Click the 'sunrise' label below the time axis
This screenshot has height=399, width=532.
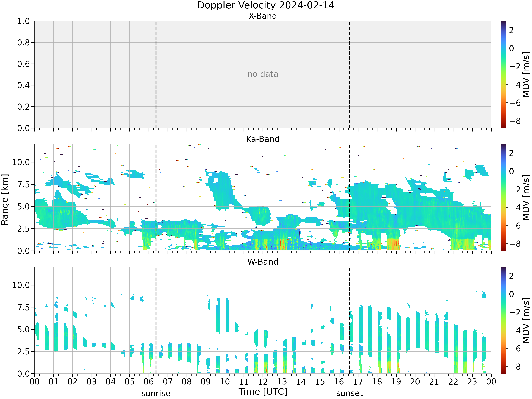pos(156,394)
